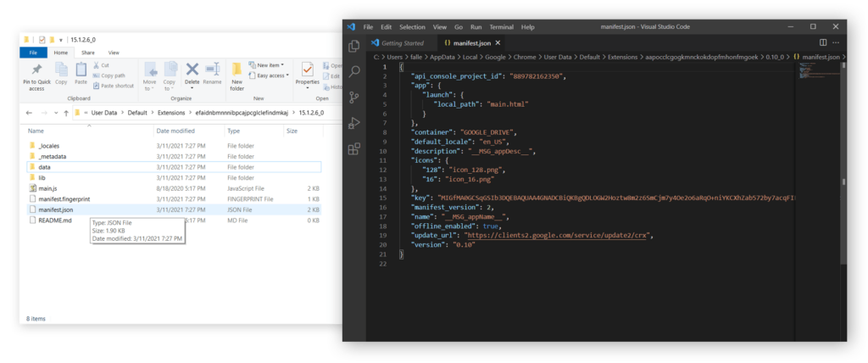Open the Extensions view in VS Code
The height and width of the screenshot is (363, 868).
click(354, 148)
